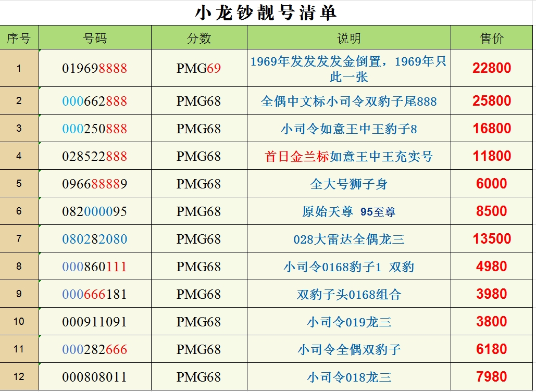This screenshot has width=536, height=392.
Task: Select the 售价 column header
Action: pyautogui.click(x=492, y=38)
